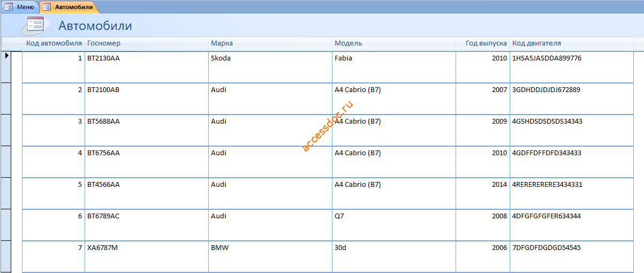The height and width of the screenshot is (273, 644).
Task: Click engine code 7DFGDFDGDGD54545
Action: (x=572, y=257)
